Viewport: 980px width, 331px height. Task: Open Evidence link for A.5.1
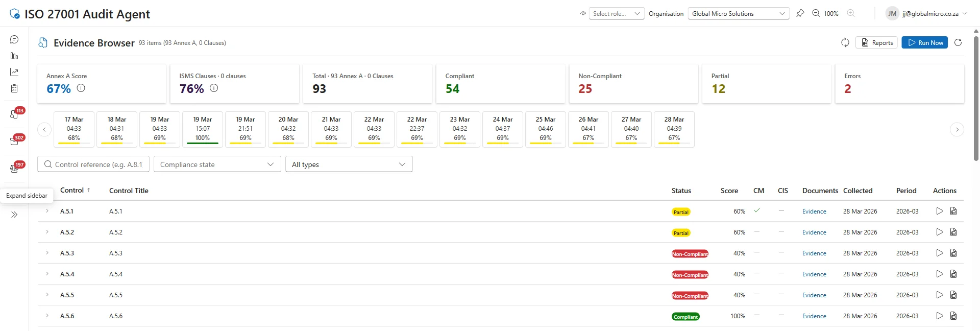(814, 211)
